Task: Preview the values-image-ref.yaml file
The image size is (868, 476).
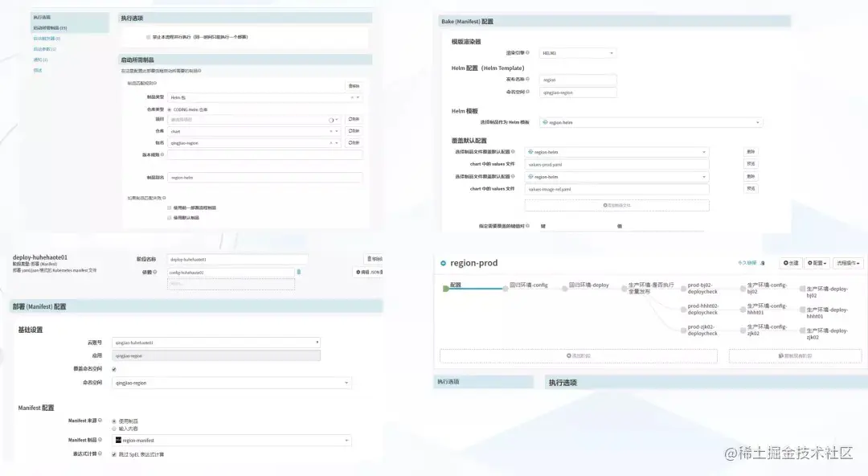Action: (751, 188)
